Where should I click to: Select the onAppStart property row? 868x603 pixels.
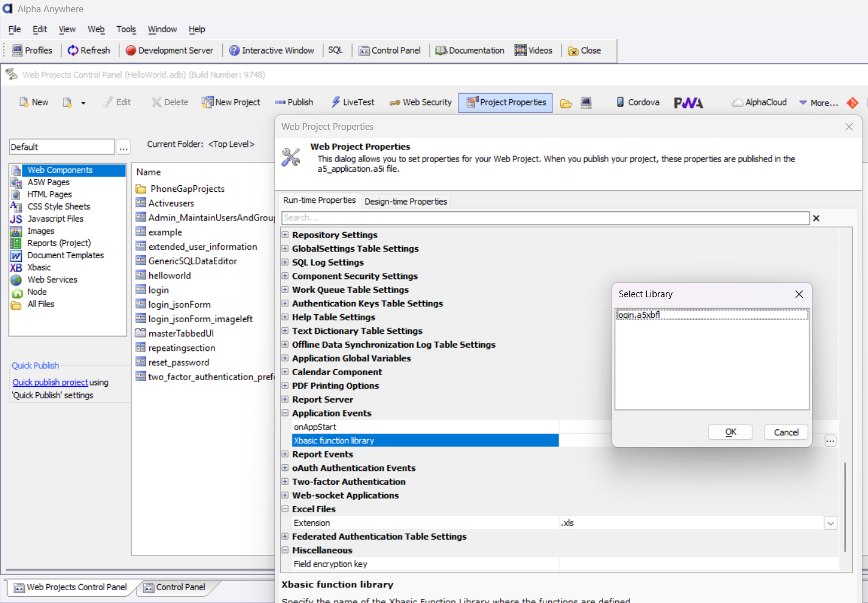click(x=426, y=427)
